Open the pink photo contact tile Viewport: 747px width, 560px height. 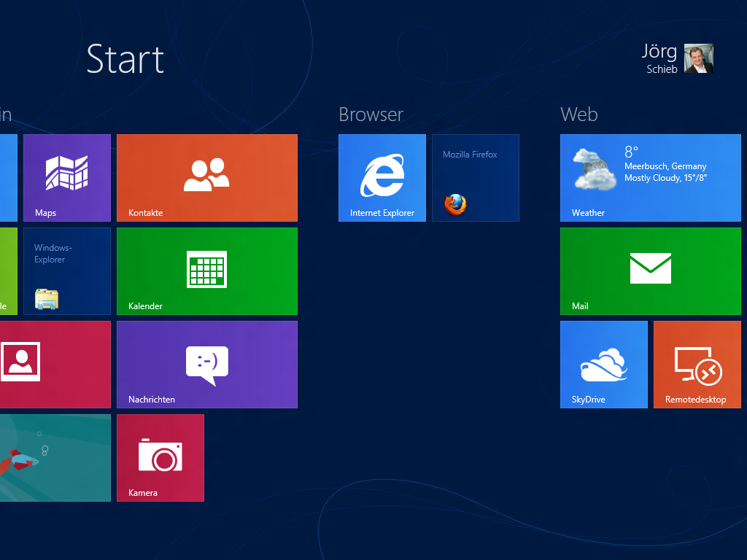55,365
